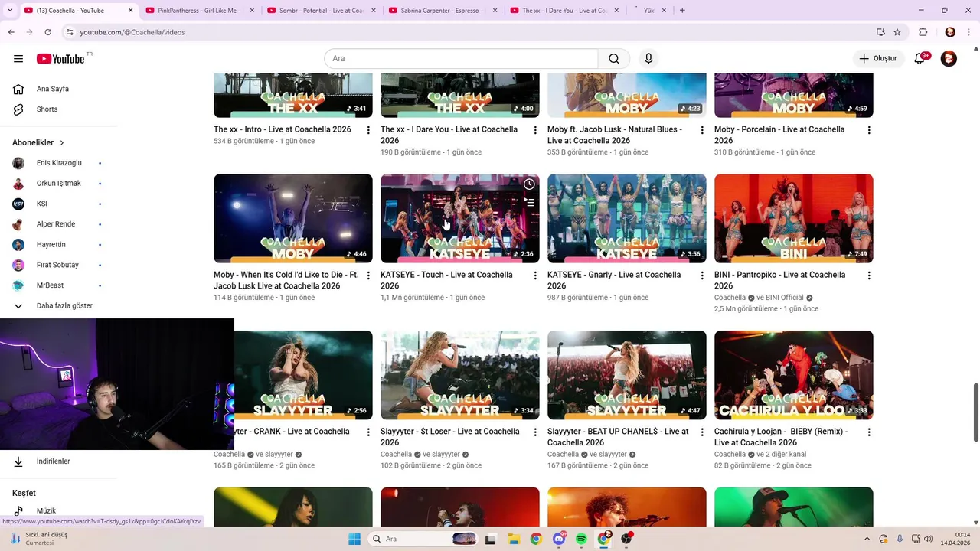View site information icon in address bar
980x551 pixels.
tap(70, 32)
